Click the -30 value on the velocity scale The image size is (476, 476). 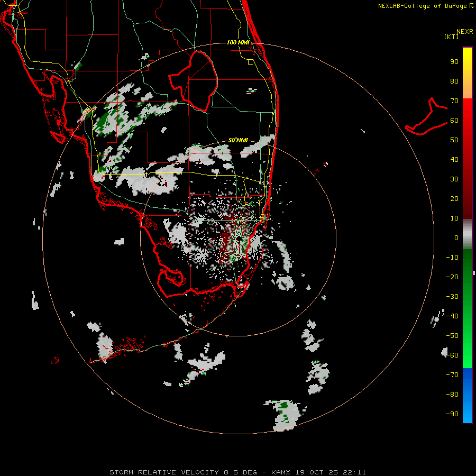[x=452, y=297]
